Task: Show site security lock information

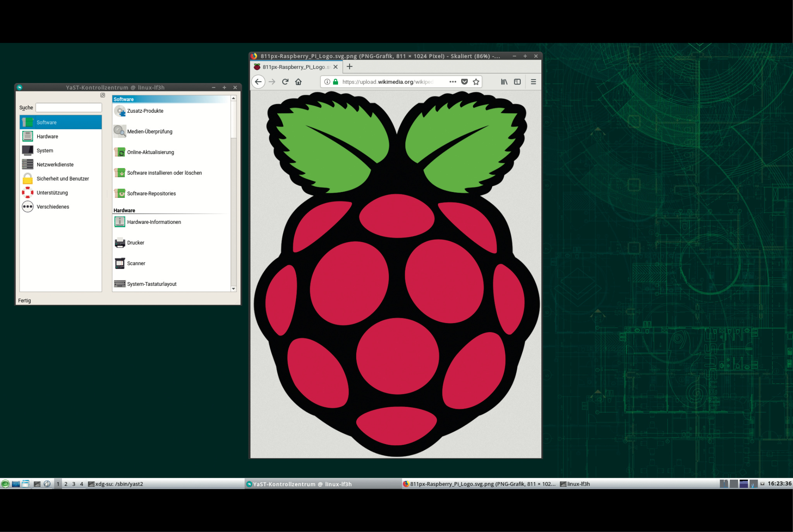Action: click(336, 82)
